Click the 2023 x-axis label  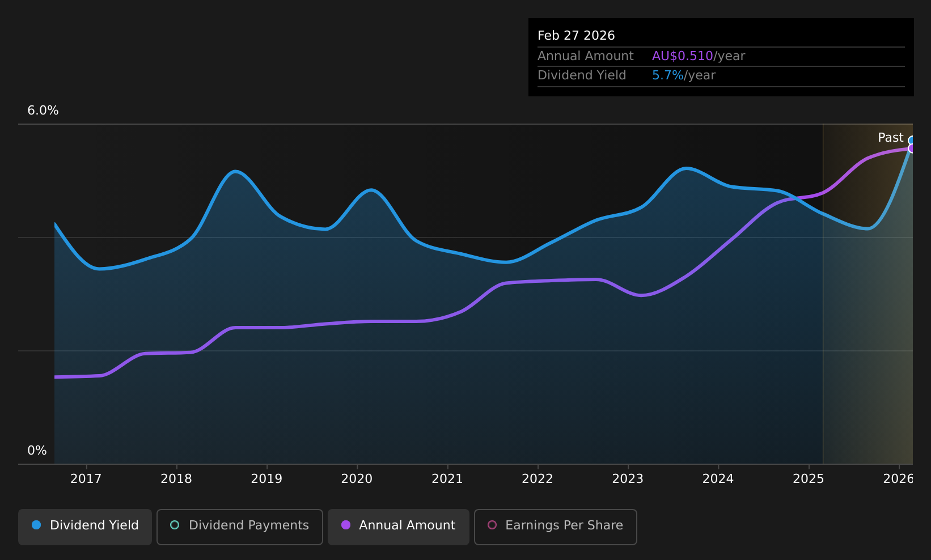628,479
